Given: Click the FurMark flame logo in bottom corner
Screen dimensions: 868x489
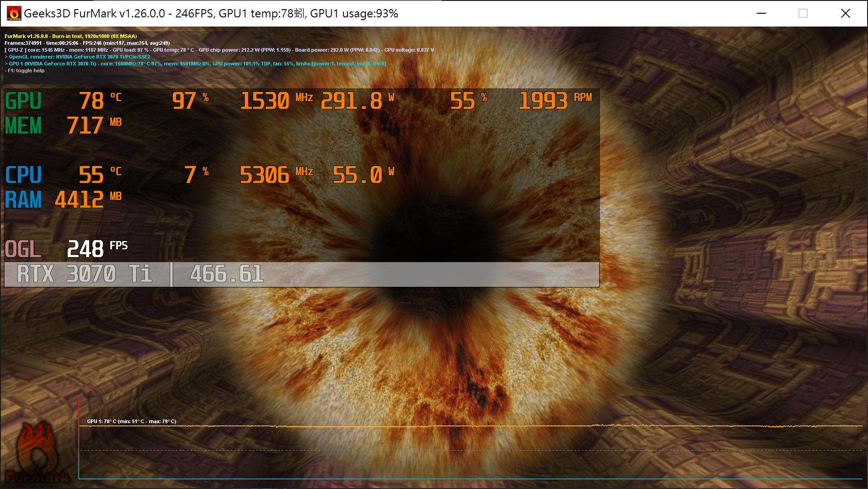Looking at the screenshot, I should tap(38, 453).
